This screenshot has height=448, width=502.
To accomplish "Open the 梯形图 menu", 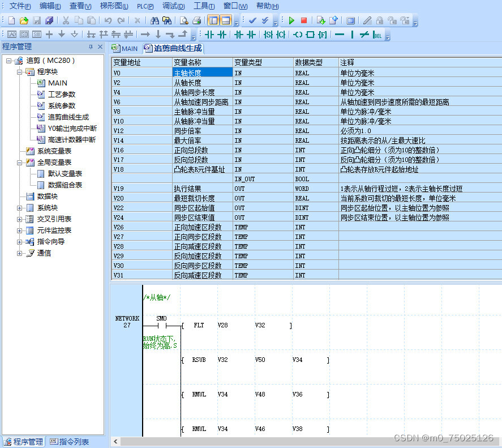I will [114, 6].
